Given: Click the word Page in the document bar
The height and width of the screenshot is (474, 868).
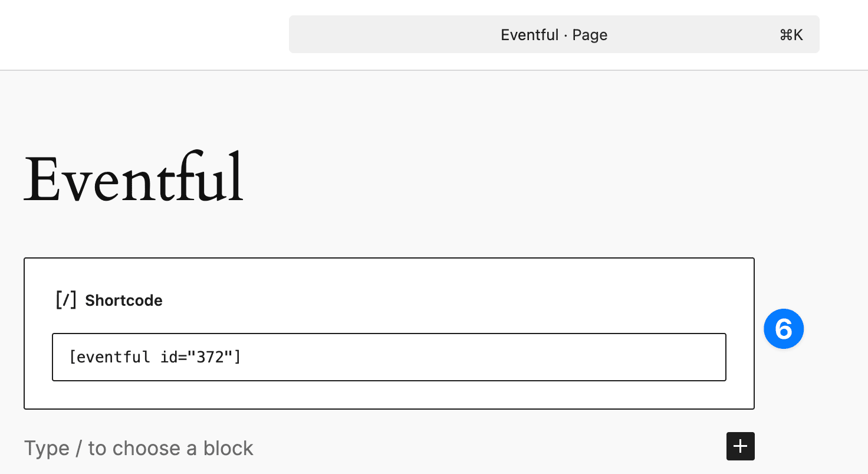Looking at the screenshot, I should [590, 35].
